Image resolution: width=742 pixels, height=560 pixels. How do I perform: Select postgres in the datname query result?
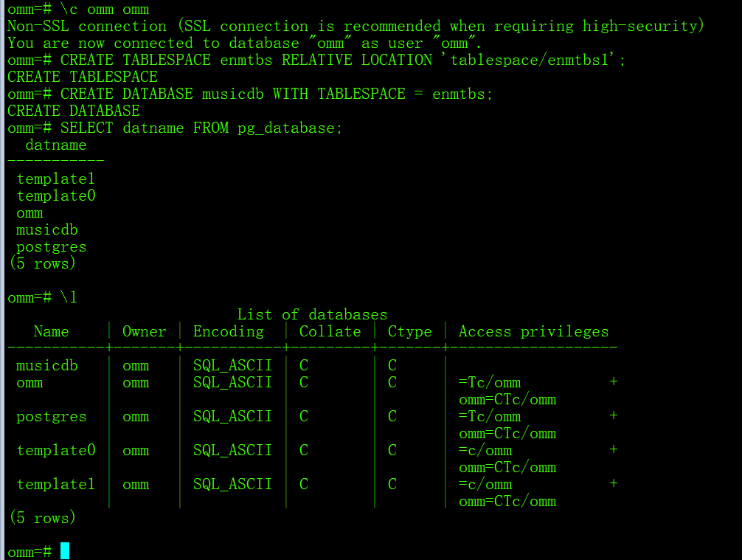point(51,247)
